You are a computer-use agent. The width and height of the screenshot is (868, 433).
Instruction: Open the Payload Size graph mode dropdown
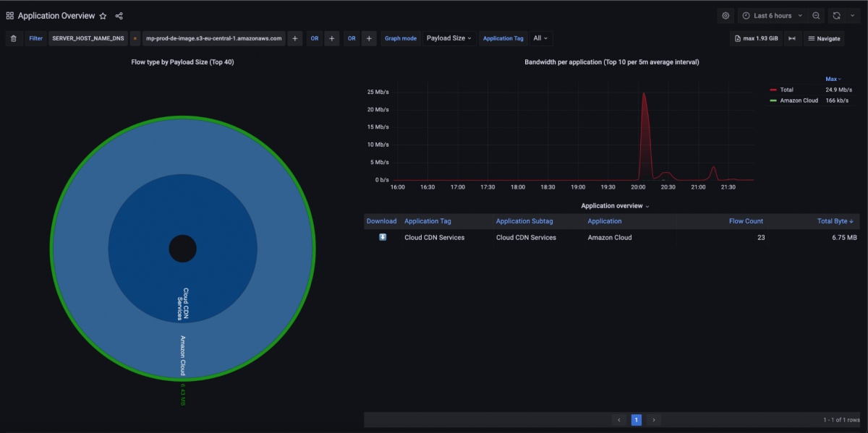(448, 38)
